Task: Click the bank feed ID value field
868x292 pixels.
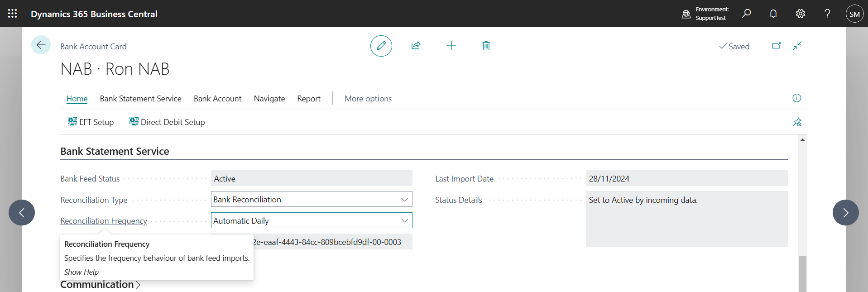Action: point(333,242)
